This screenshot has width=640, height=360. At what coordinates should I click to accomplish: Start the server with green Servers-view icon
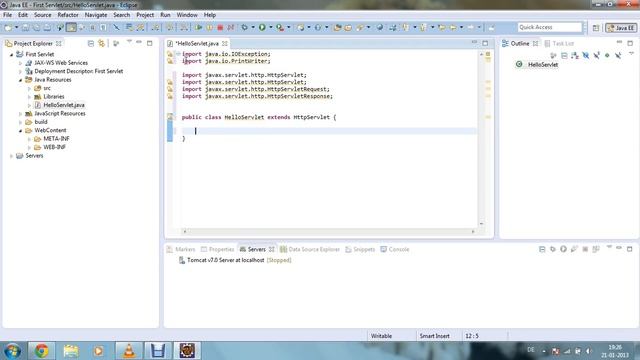point(563,249)
